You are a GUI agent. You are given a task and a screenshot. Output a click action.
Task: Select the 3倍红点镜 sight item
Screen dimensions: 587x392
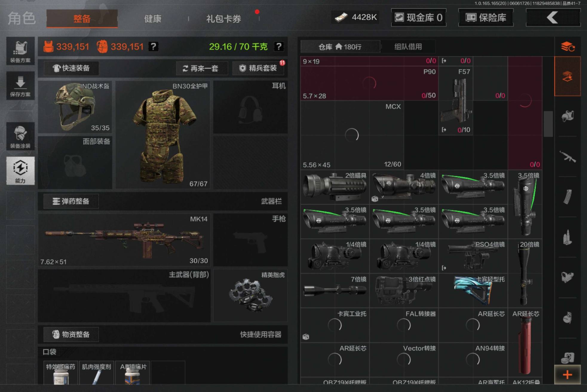coord(404,291)
